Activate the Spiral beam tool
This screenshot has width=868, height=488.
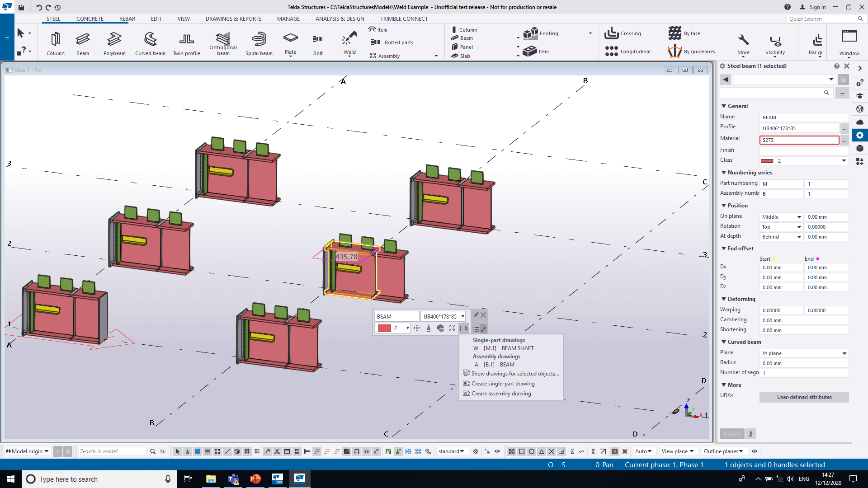click(259, 44)
